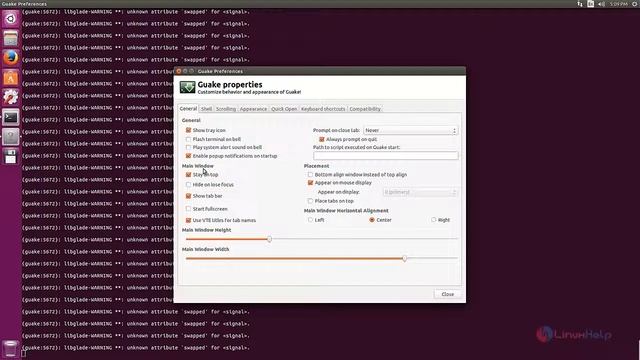Image resolution: width=640 pixels, height=360 pixels.
Task: Open the Keyboard shortcuts tab
Action: [x=323, y=109]
